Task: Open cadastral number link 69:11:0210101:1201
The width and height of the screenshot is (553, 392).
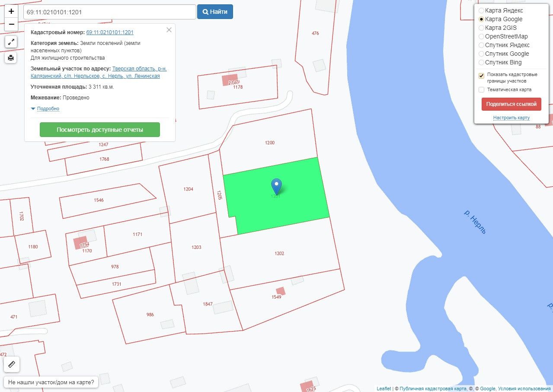Action: (x=110, y=32)
